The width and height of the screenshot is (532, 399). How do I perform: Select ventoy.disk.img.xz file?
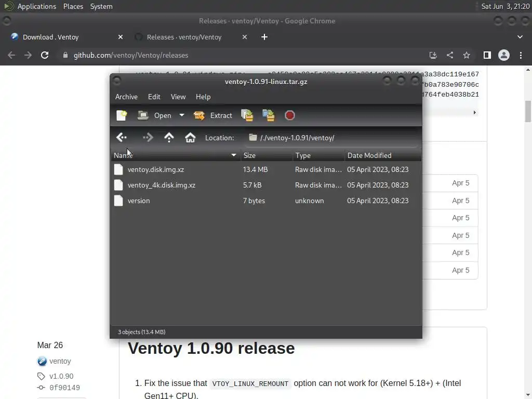click(x=266, y=169)
